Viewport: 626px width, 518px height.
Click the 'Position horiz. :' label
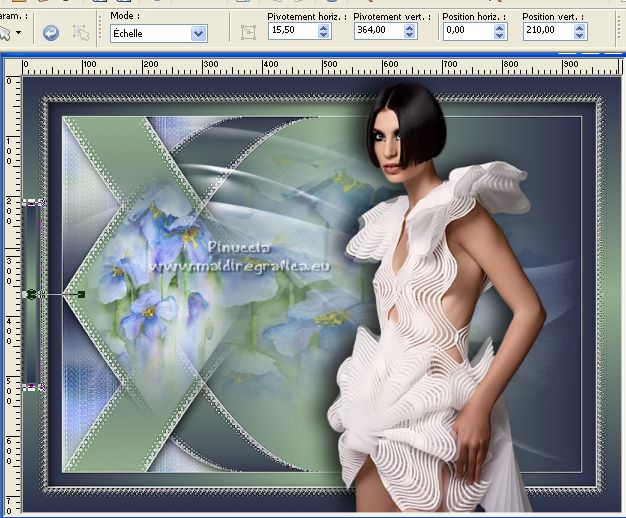[474, 17]
